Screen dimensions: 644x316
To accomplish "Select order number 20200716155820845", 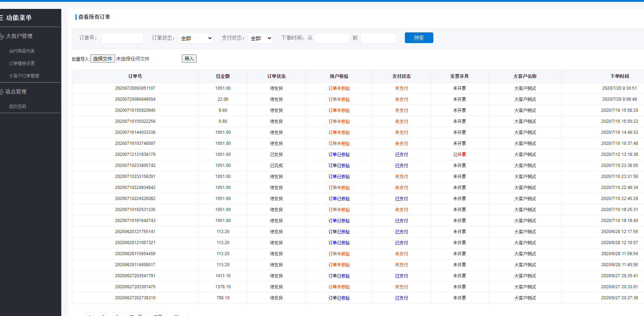I will (x=135, y=110).
